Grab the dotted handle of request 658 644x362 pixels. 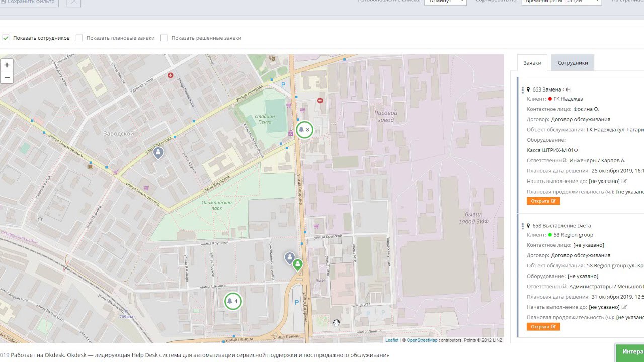(x=522, y=226)
